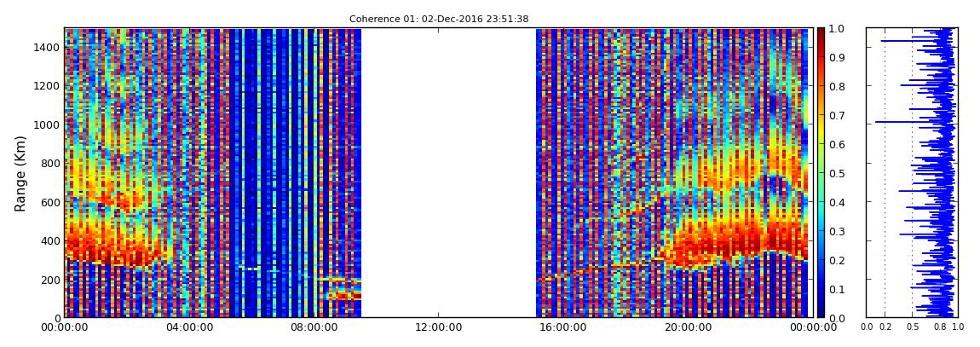Click the 600 range tick label
The height and width of the screenshot is (347, 980).
coord(50,202)
